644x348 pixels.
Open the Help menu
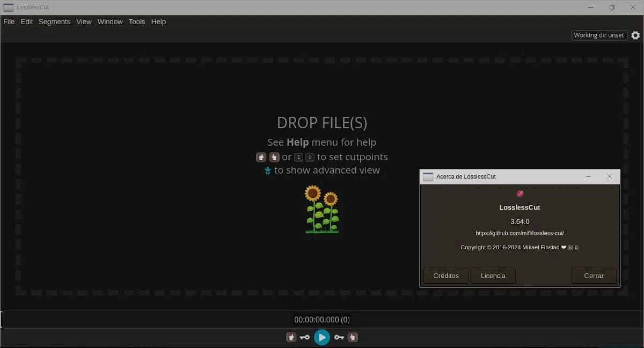(x=158, y=22)
